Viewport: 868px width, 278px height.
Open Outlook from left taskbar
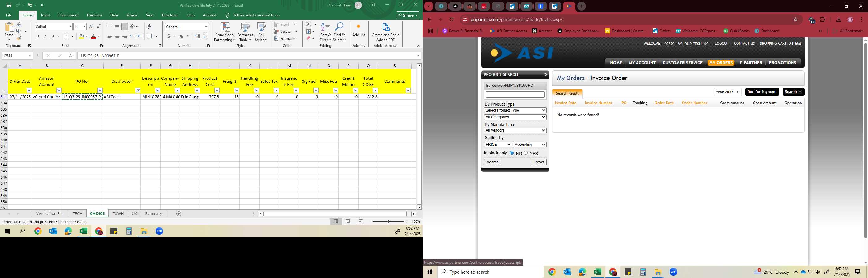53,231
